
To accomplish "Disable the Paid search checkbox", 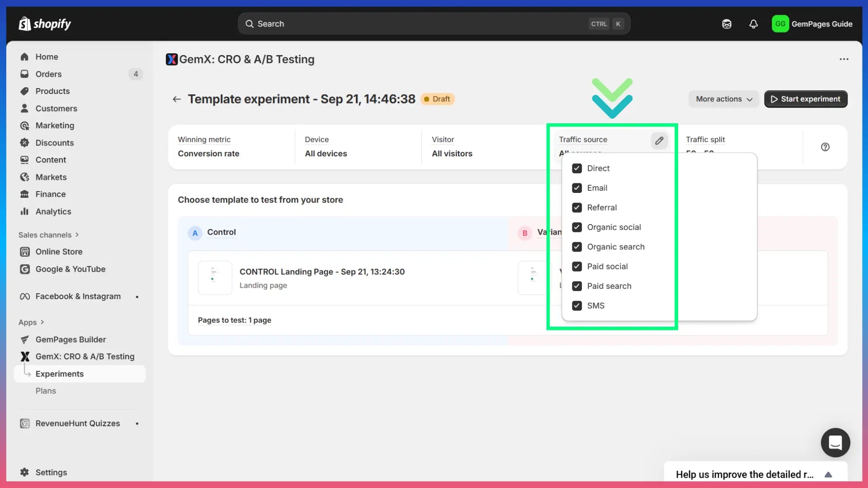I will [x=577, y=286].
